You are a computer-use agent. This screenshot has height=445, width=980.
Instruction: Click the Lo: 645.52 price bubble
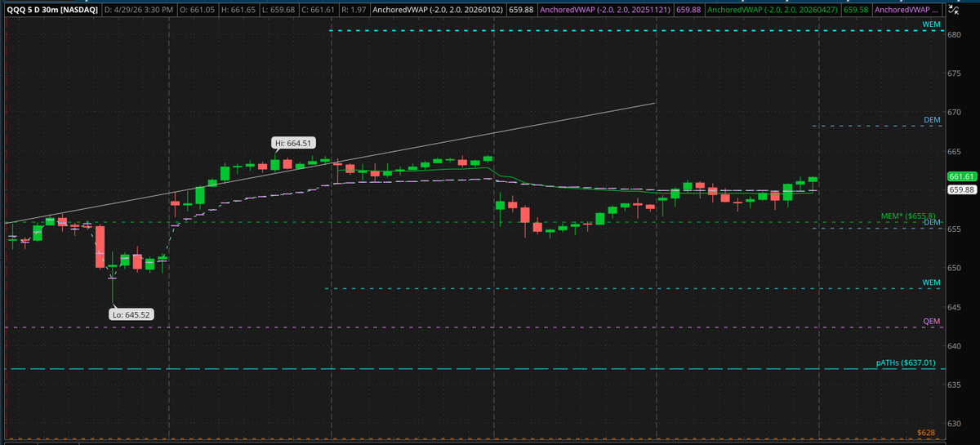[131, 314]
